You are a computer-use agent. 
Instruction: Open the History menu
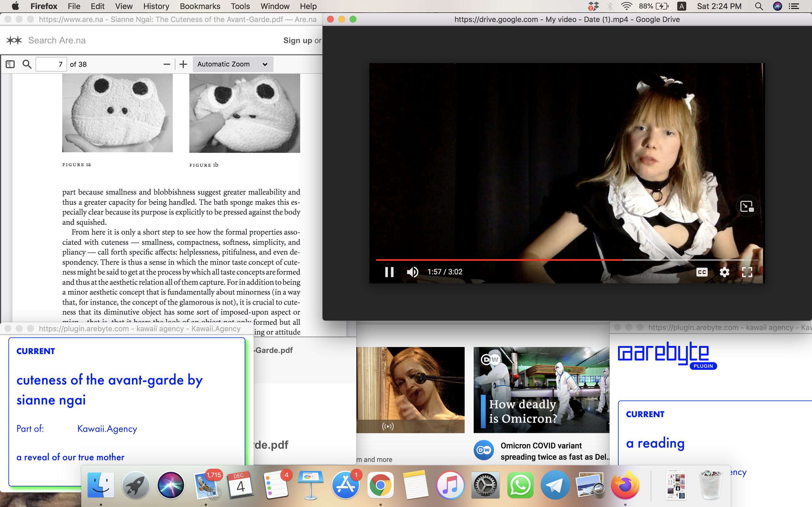(156, 6)
